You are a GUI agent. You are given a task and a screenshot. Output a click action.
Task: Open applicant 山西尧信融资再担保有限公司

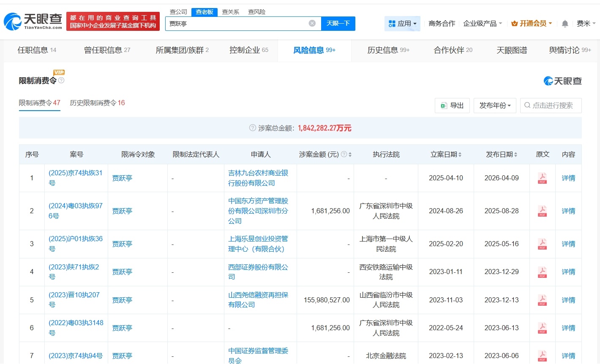258,300
